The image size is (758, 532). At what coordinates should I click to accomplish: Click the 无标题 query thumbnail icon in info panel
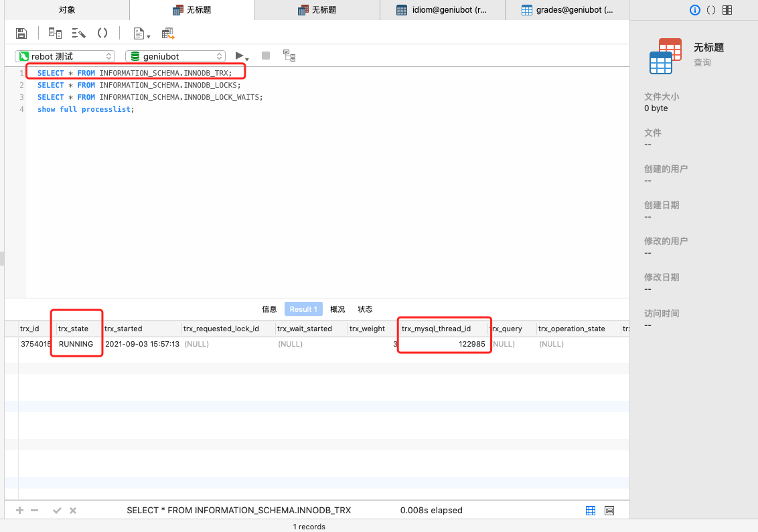click(x=665, y=56)
